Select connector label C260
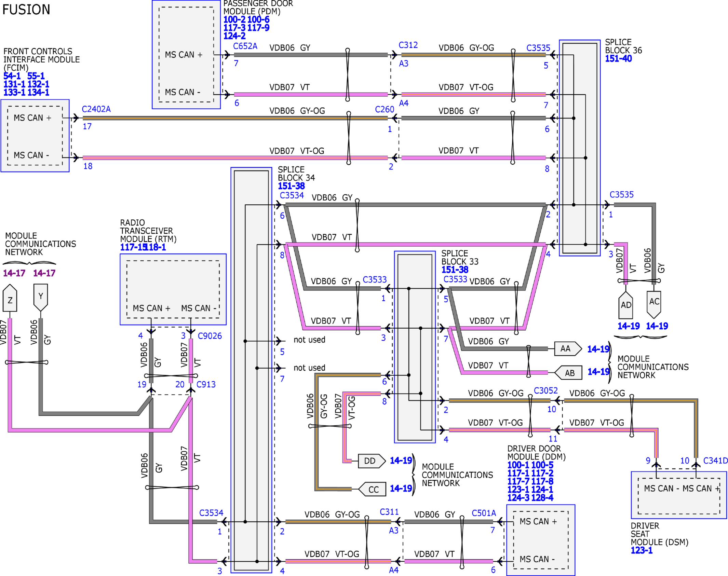 click(385, 109)
